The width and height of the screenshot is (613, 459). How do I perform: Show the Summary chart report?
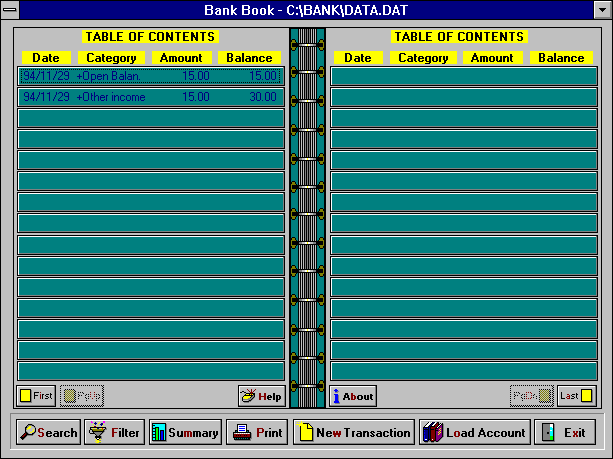pyautogui.click(x=185, y=432)
